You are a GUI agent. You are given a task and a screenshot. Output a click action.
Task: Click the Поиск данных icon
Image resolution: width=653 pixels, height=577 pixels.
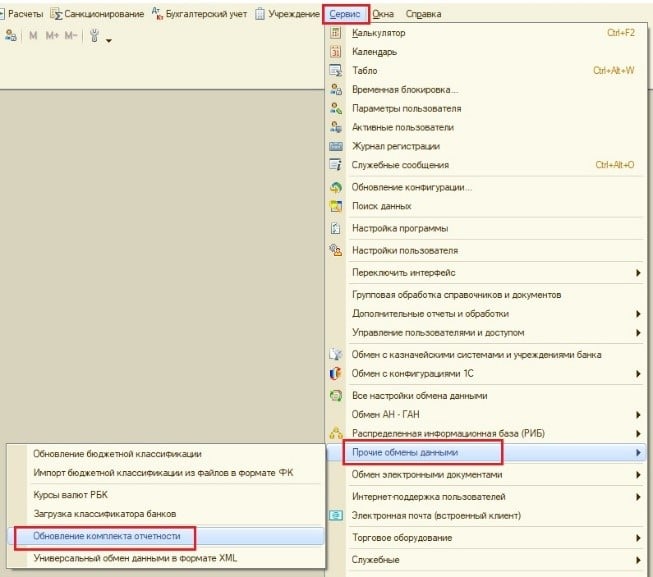click(x=336, y=206)
